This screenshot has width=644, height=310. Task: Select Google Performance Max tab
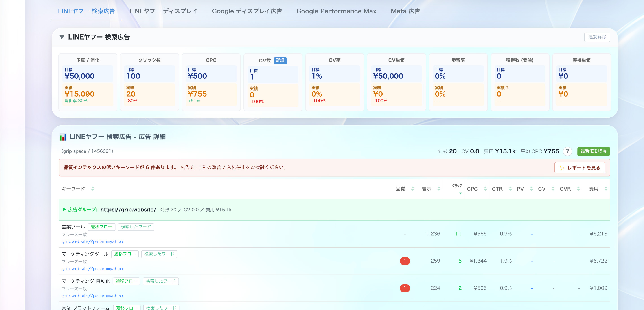click(x=336, y=11)
